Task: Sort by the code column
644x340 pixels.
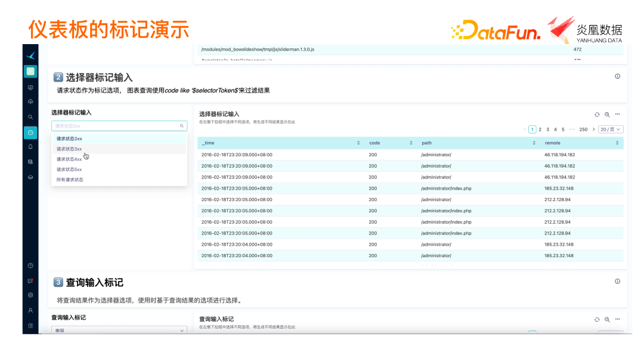Action: (411, 143)
